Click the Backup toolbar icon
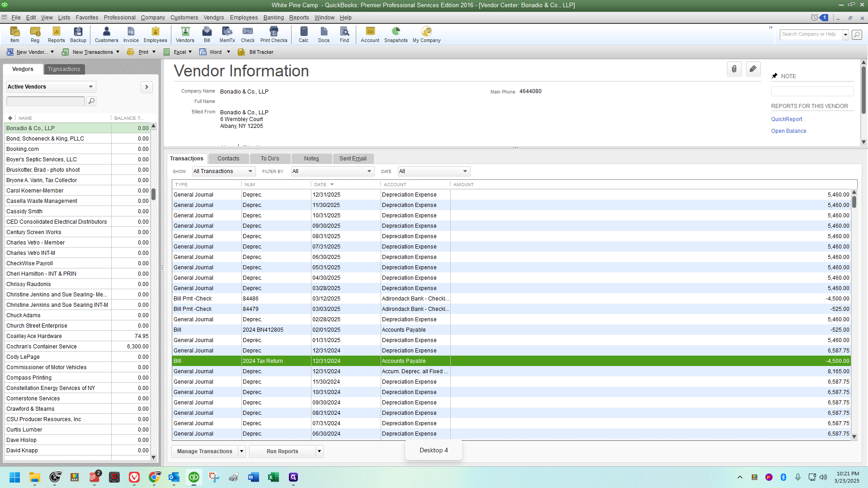Screen dimensions: 868x488 pos(78,34)
